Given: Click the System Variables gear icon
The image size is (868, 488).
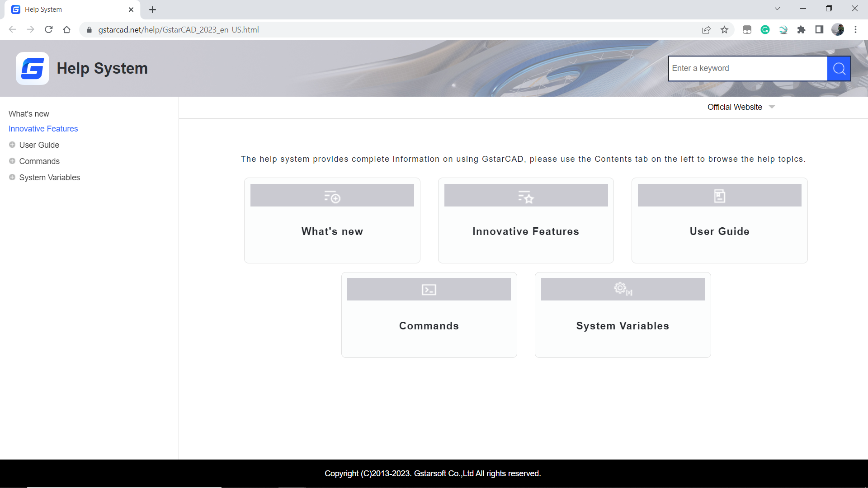Looking at the screenshot, I should tap(622, 289).
